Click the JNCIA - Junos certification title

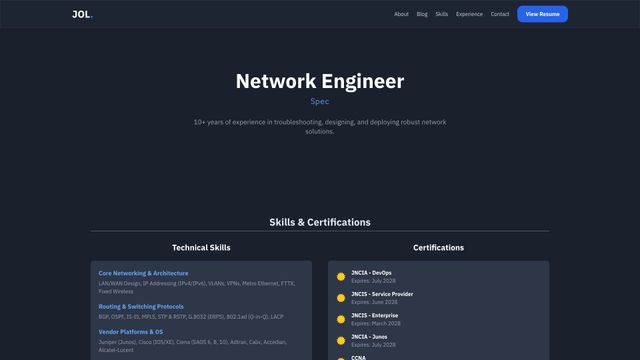point(369,337)
